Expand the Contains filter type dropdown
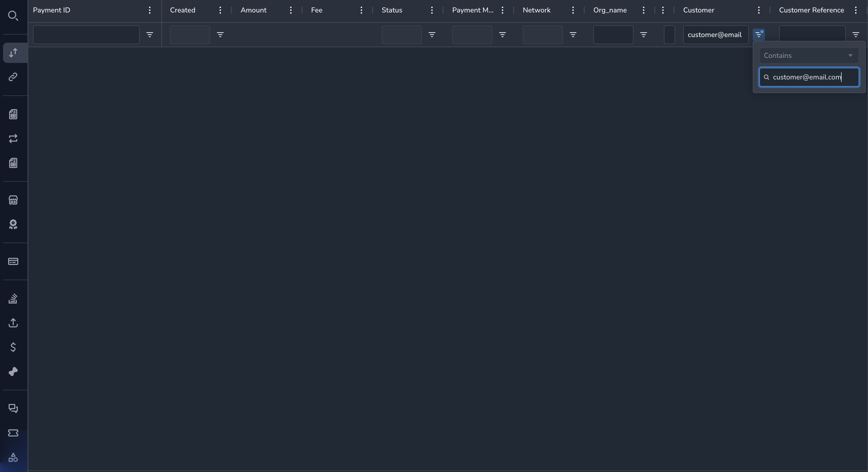This screenshot has width=868, height=472. [x=809, y=56]
